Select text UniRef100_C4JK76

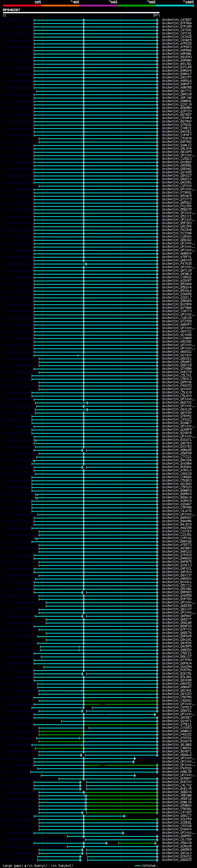(x=177, y=511)
